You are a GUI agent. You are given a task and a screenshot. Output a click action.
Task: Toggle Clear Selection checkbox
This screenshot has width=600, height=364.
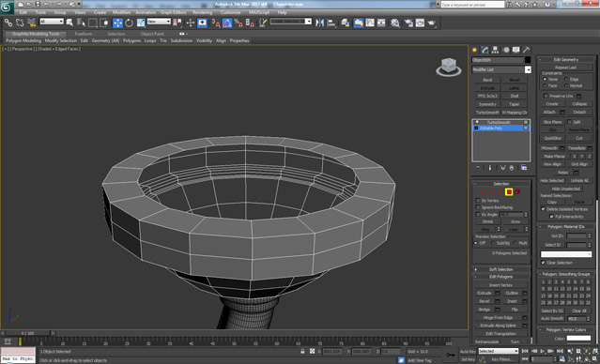pyautogui.click(x=543, y=263)
